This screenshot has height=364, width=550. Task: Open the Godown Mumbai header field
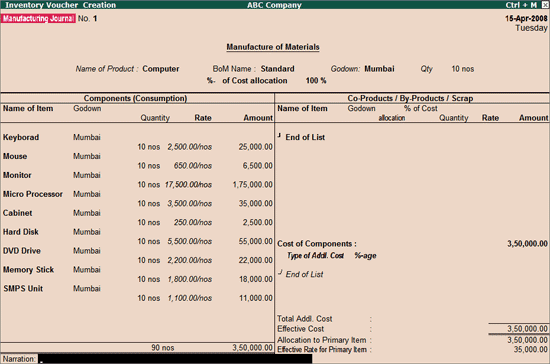[379, 69]
